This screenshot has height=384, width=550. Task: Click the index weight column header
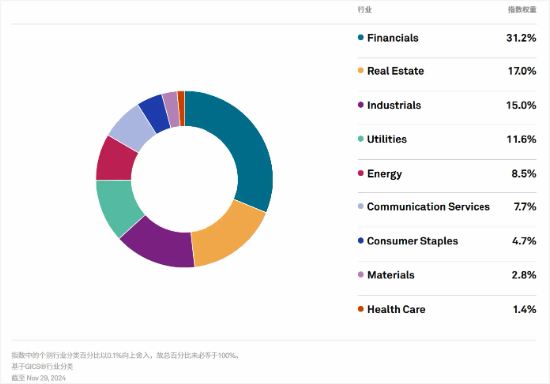(x=522, y=9)
